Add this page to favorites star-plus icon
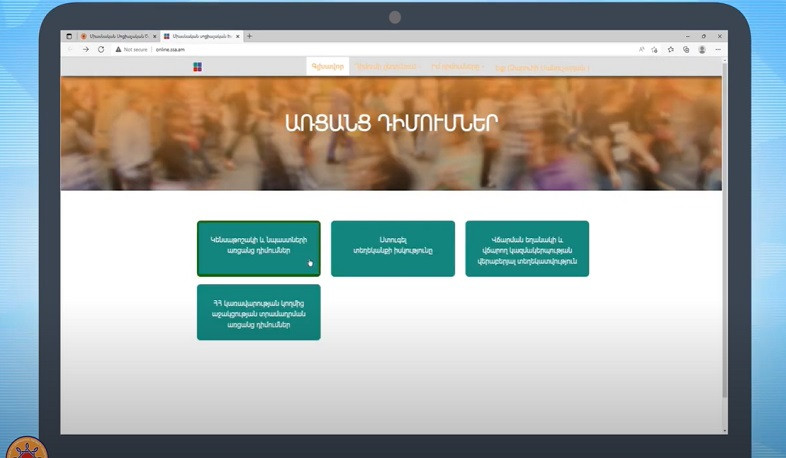Image resolution: width=786 pixels, height=458 pixels. (x=655, y=50)
